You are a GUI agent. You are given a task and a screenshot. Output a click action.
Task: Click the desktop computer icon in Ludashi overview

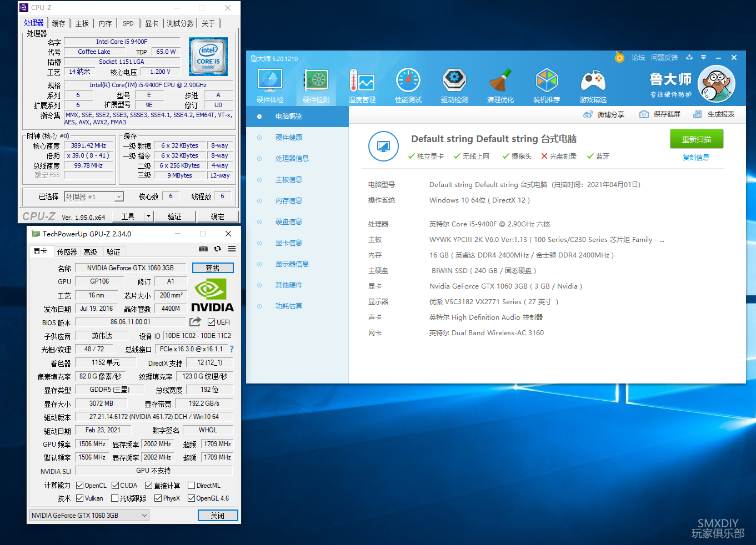click(x=383, y=147)
